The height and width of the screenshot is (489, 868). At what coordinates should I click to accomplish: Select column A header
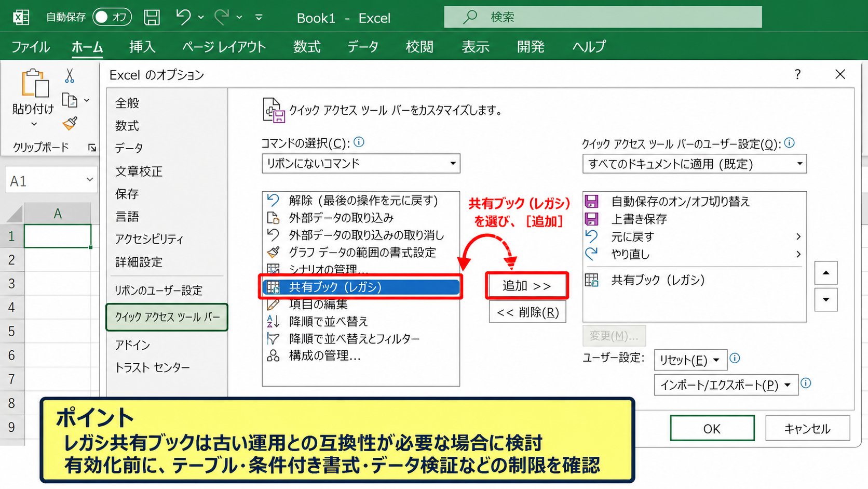tap(58, 214)
